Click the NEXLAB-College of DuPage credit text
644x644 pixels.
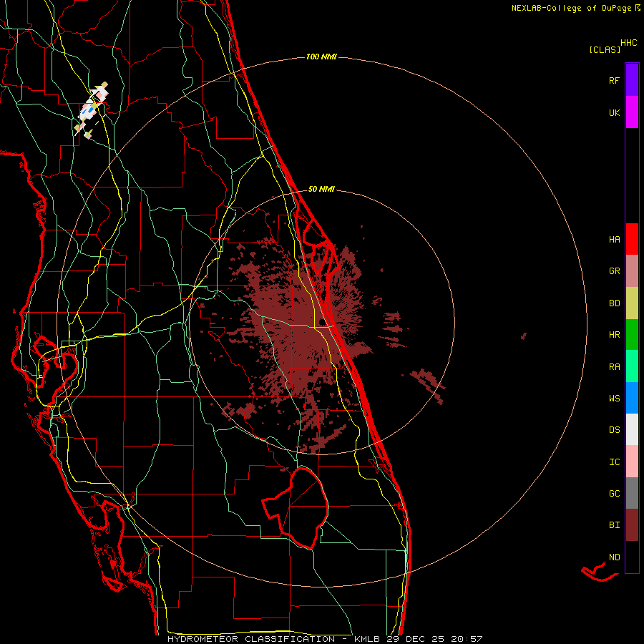575,8
